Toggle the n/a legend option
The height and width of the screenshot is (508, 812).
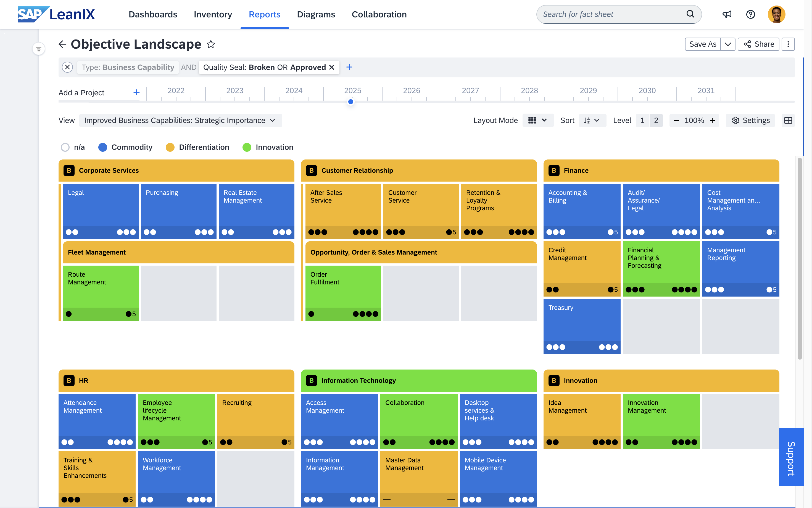point(65,148)
